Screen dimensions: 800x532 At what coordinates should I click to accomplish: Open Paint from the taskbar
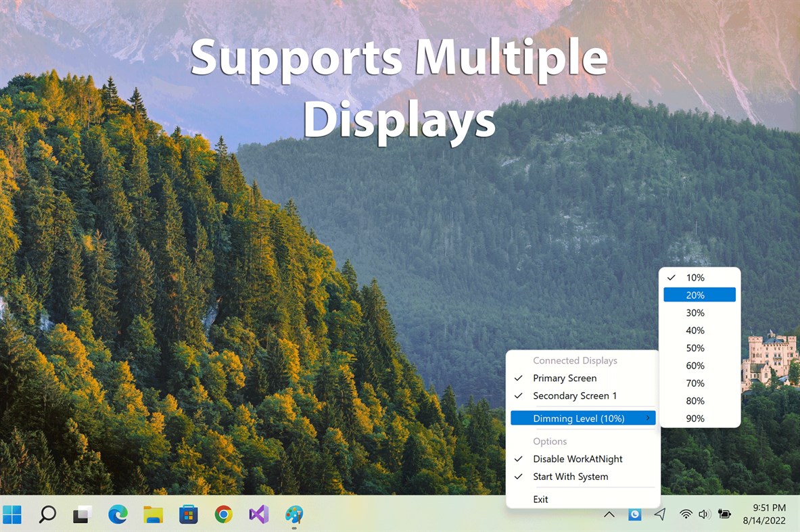tap(293, 514)
